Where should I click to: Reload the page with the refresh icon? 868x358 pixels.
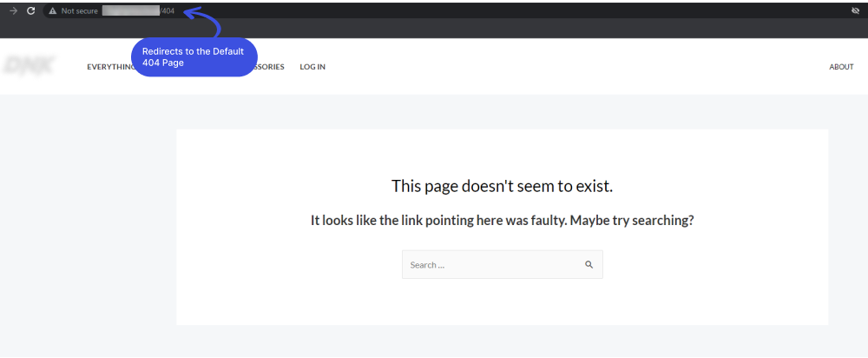pos(31,10)
